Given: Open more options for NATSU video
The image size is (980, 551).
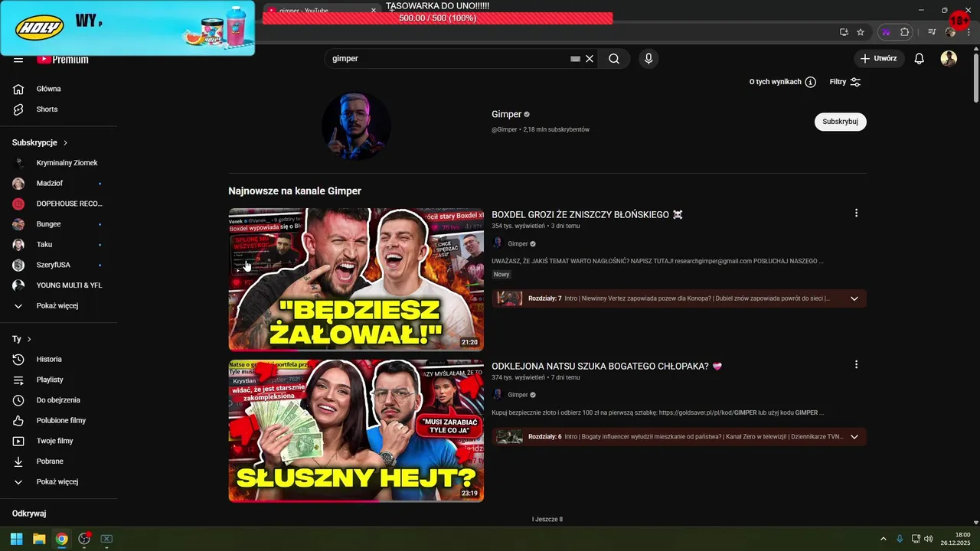Looking at the screenshot, I should coord(856,365).
